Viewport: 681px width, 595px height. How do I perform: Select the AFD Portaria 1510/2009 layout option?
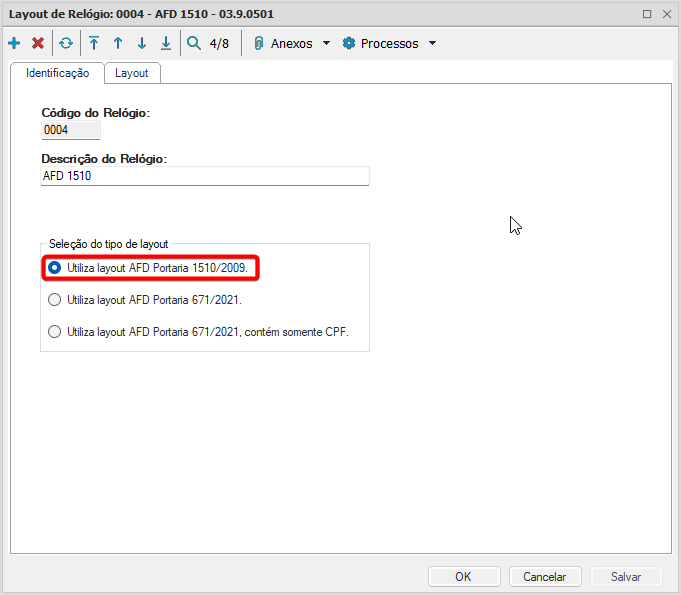(147, 268)
